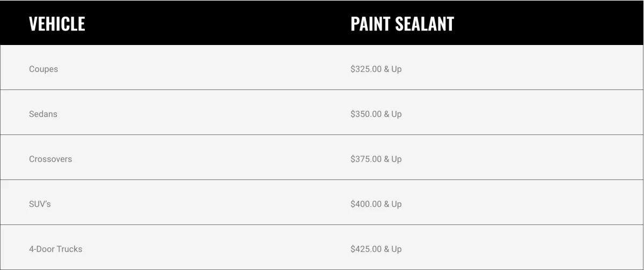Click the ampersand in the Crossovers price row
Screen dimensions: 644x270
[386, 159]
